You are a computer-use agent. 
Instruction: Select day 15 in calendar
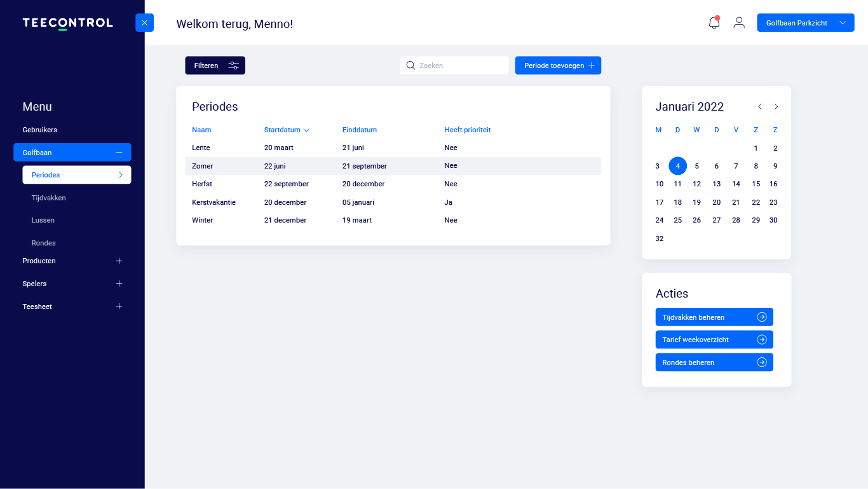(756, 184)
